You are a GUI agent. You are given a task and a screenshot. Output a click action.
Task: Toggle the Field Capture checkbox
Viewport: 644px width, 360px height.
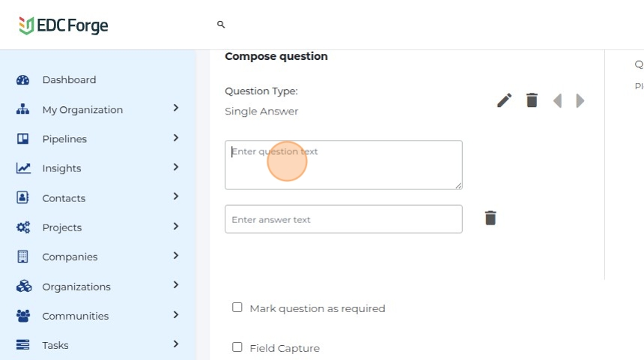pyautogui.click(x=237, y=347)
